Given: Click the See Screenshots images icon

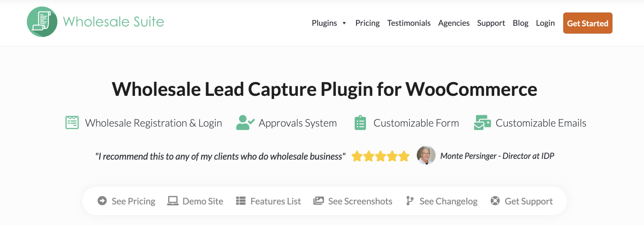Looking at the screenshot, I should pos(319,201).
